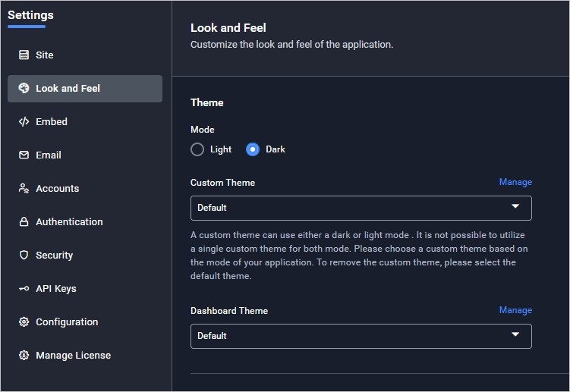Go to the Authentication settings section
The width and height of the screenshot is (570, 392).
69,222
